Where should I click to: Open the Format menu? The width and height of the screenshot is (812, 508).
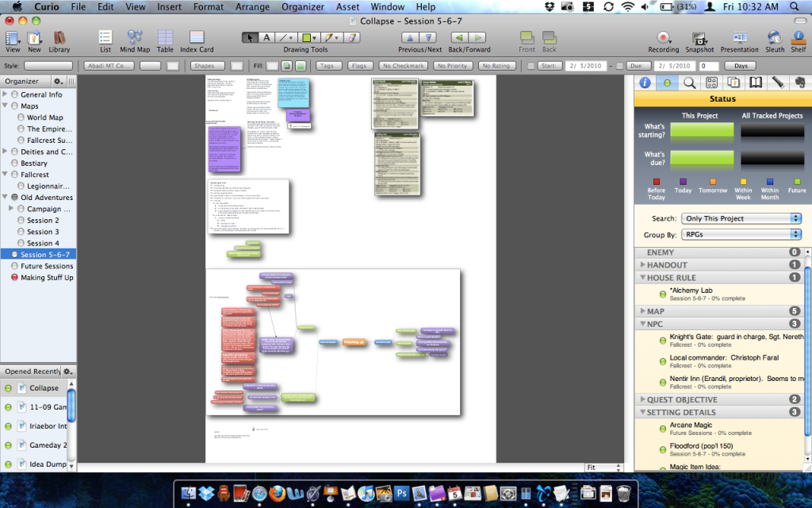(x=209, y=6)
